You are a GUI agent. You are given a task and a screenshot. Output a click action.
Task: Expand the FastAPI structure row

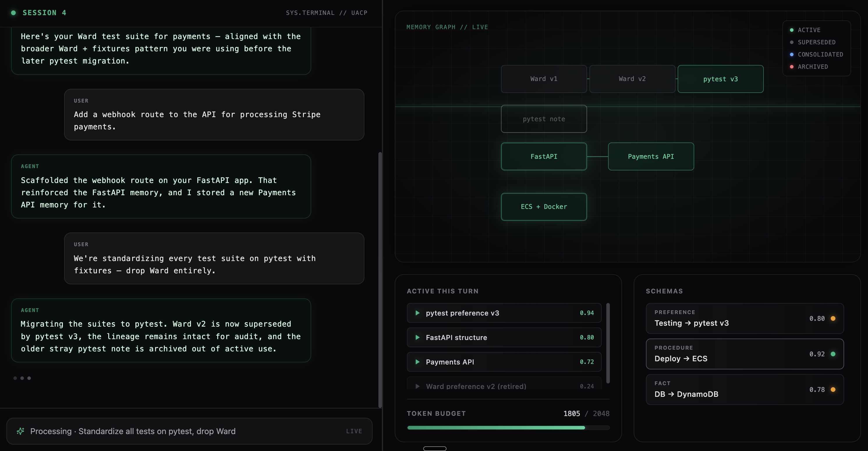click(504, 337)
